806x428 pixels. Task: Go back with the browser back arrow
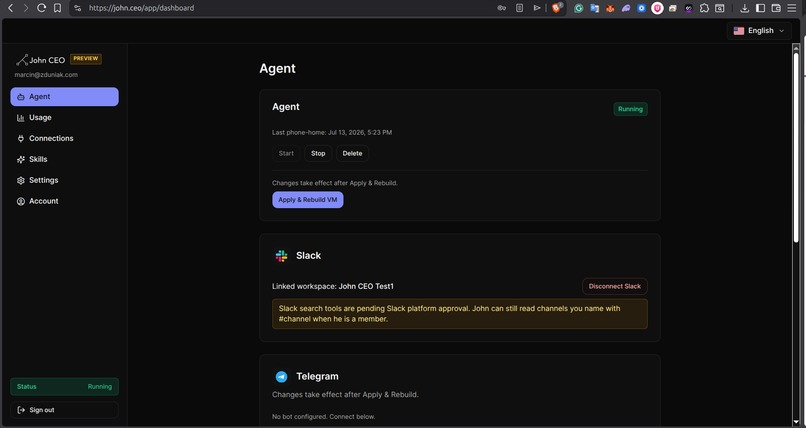tap(10, 8)
